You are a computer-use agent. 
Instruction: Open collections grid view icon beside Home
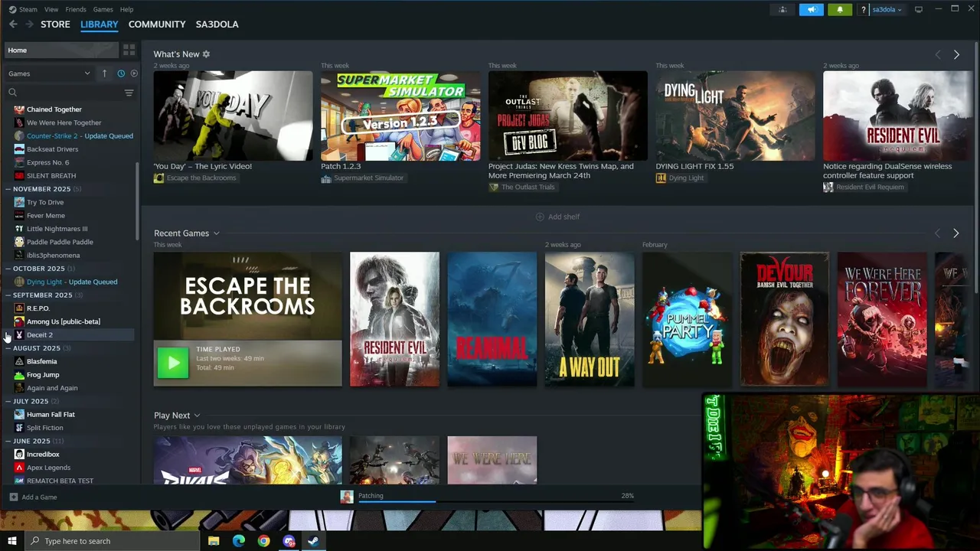click(x=129, y=50)
